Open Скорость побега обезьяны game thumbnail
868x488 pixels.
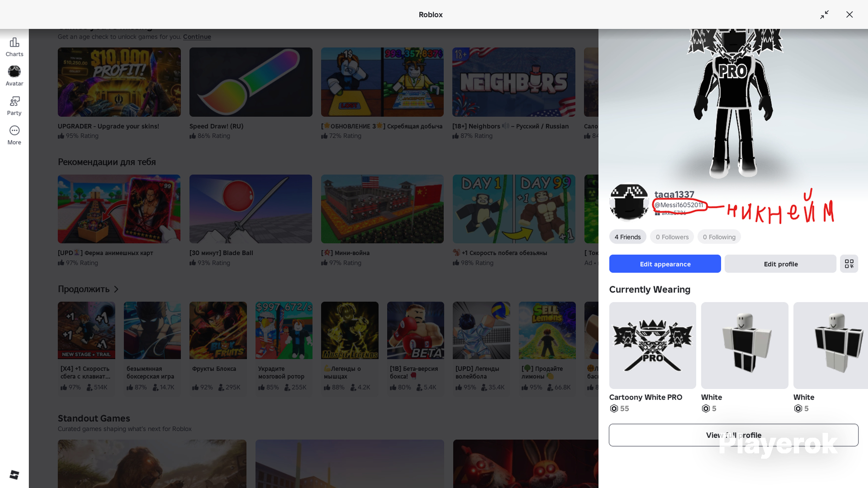[x=514, y=209]
